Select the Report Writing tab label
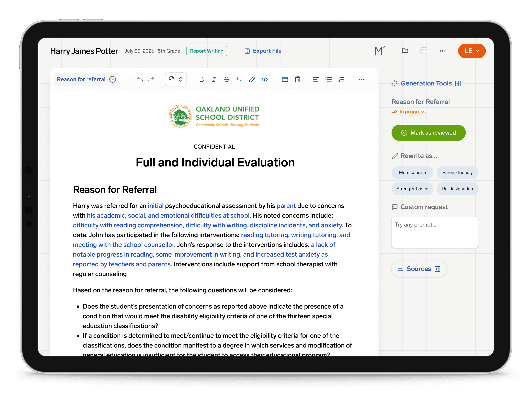This screenshot has height=394, width=532. [207, 51]
